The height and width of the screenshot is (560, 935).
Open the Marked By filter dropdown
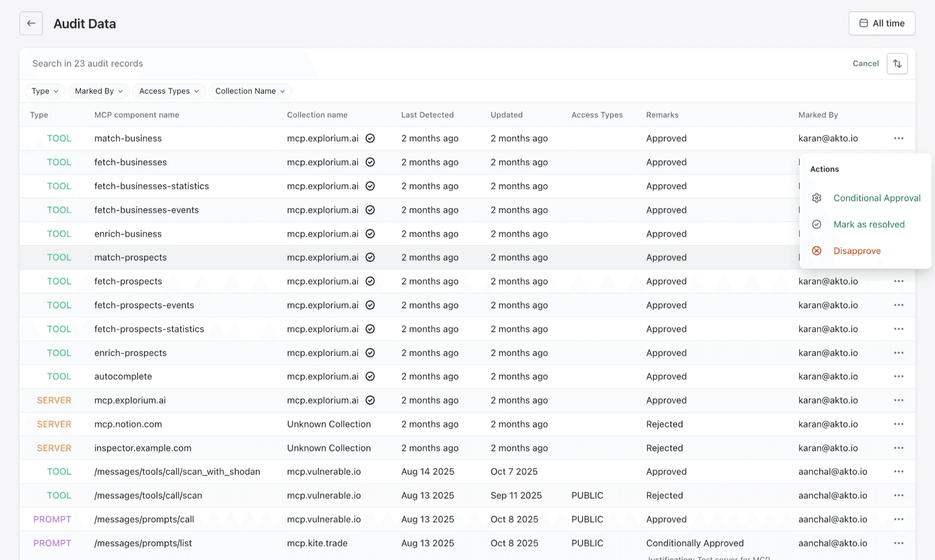[x=99, y=91]
